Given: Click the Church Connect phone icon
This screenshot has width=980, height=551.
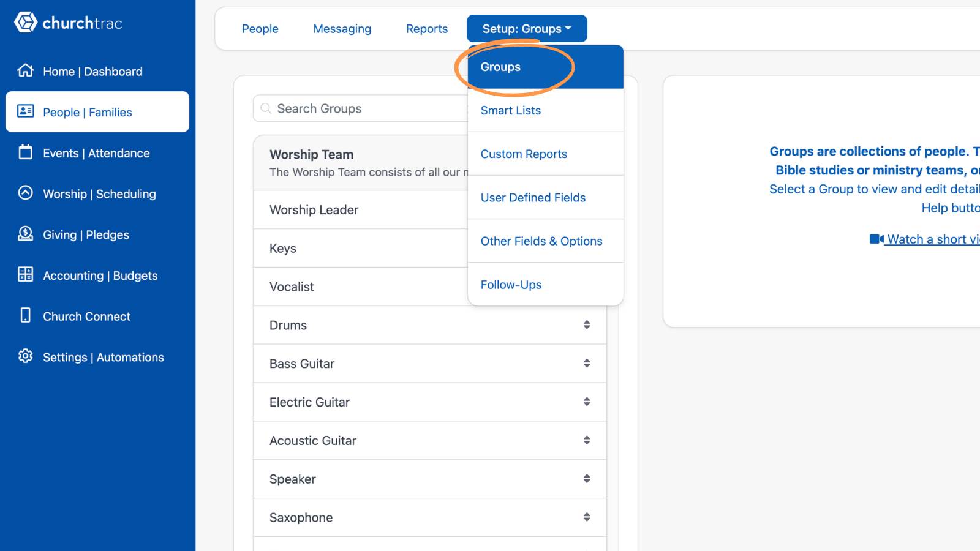Looking at the screenshot, I should click(x=25, y=315).
